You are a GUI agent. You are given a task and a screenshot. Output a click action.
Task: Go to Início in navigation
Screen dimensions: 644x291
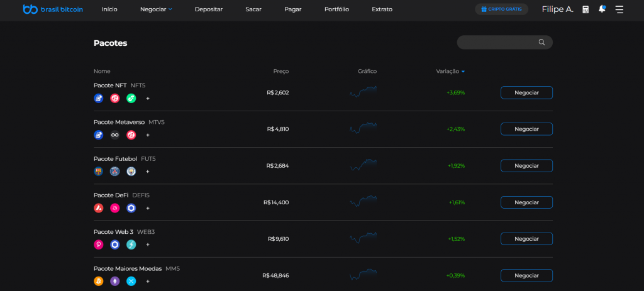point(109,9)
